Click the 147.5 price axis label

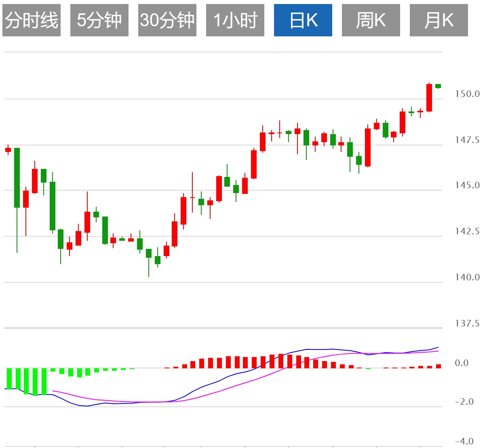click(468, 140)
